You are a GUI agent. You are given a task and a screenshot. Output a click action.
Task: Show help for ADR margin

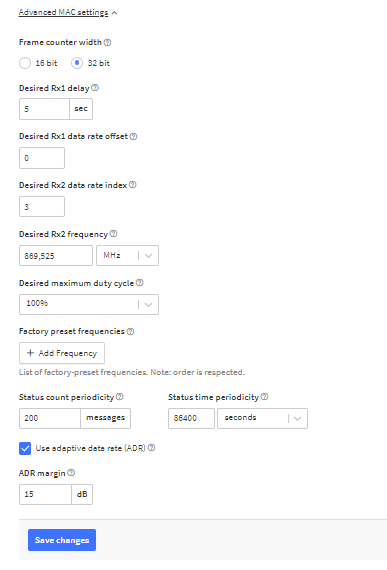[x=71, y=473]
